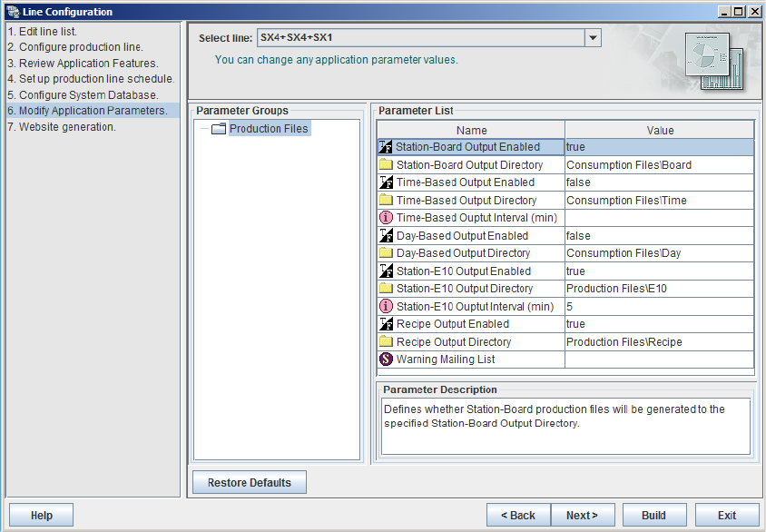
Task: Click the S icon of Warning Mailing List
Action: tap(386, 360)
